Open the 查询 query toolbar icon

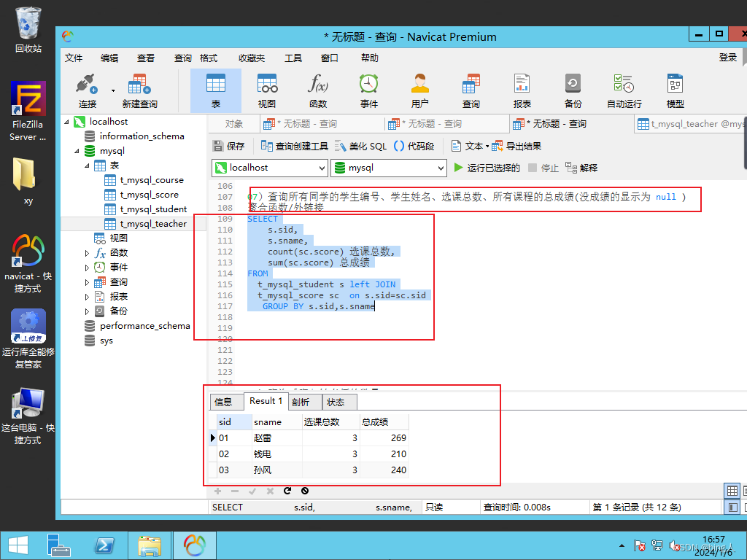471,91
